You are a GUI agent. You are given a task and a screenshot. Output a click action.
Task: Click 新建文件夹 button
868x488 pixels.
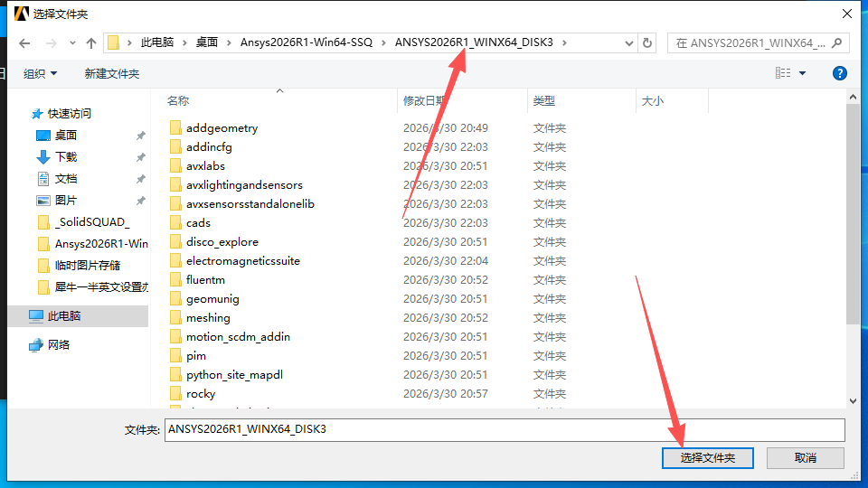pyautogui.click(x=112, y=73)
